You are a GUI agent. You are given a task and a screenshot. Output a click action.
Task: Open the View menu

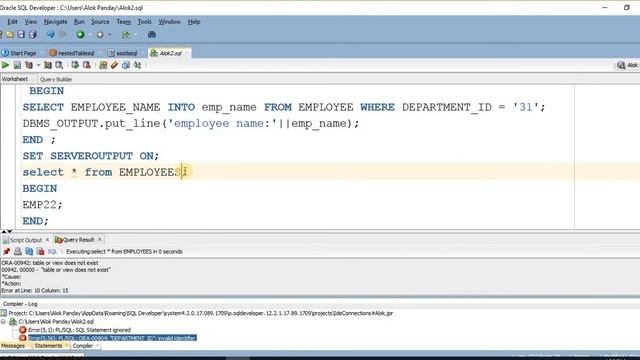coord(31,22)
